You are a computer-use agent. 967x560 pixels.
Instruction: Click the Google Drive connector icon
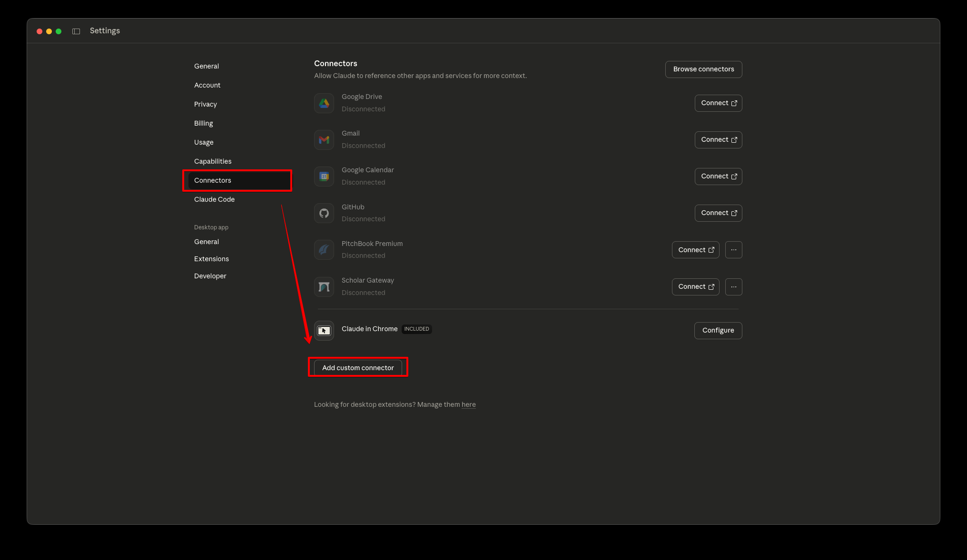pos(324,103)
